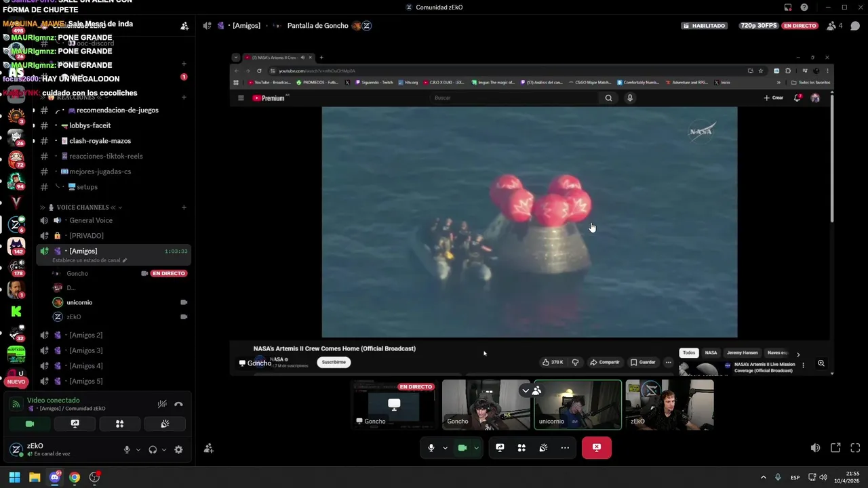Image resolution: width=868 pixels, height=488 pixels.
Task: Disconnect from voice using the hang-up phone icon
Action: [x=178, y=404]
